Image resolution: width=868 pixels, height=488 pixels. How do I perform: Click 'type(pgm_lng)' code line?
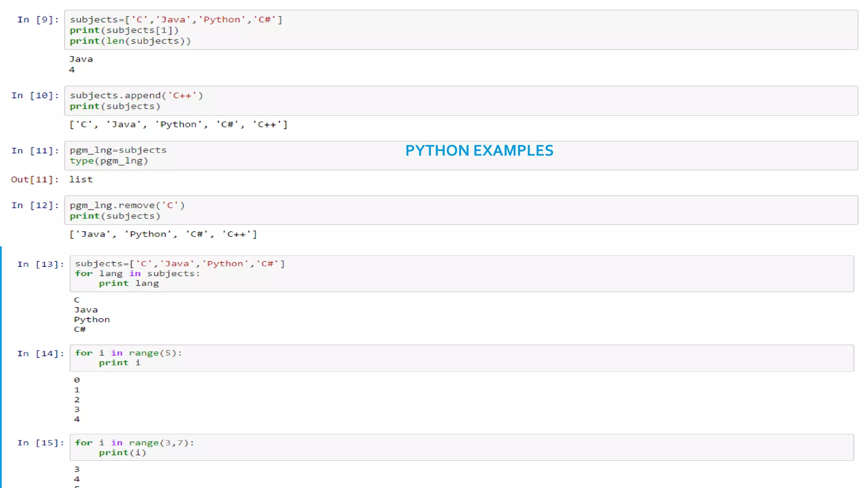[109, 161]
